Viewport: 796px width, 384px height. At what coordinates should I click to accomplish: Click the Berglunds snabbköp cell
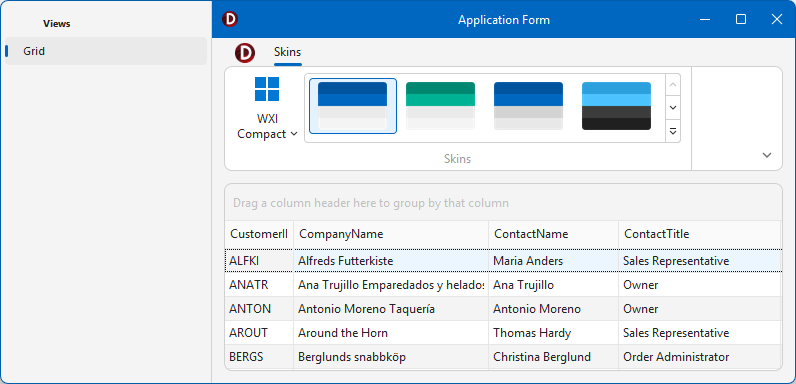[x=391, y=357]
